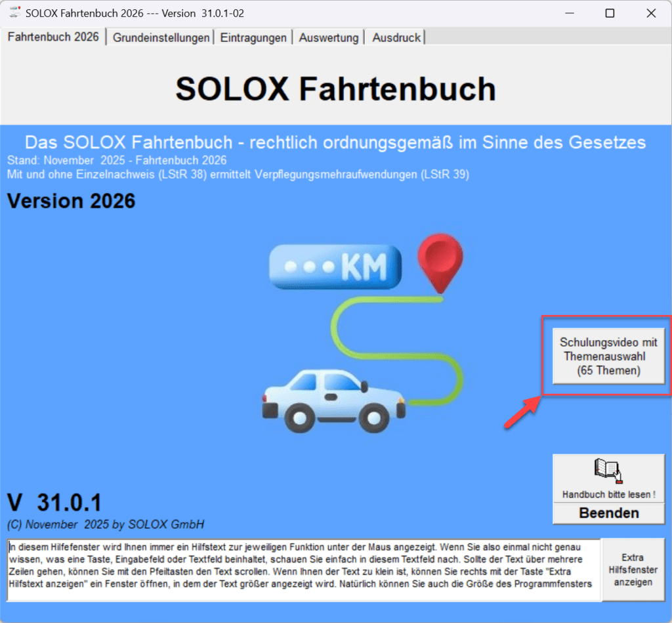Minimize the SOLOX Fahrtenbuch window
Image resolution: width=672 pixels, height=623 pixels.
click(568, 13)
